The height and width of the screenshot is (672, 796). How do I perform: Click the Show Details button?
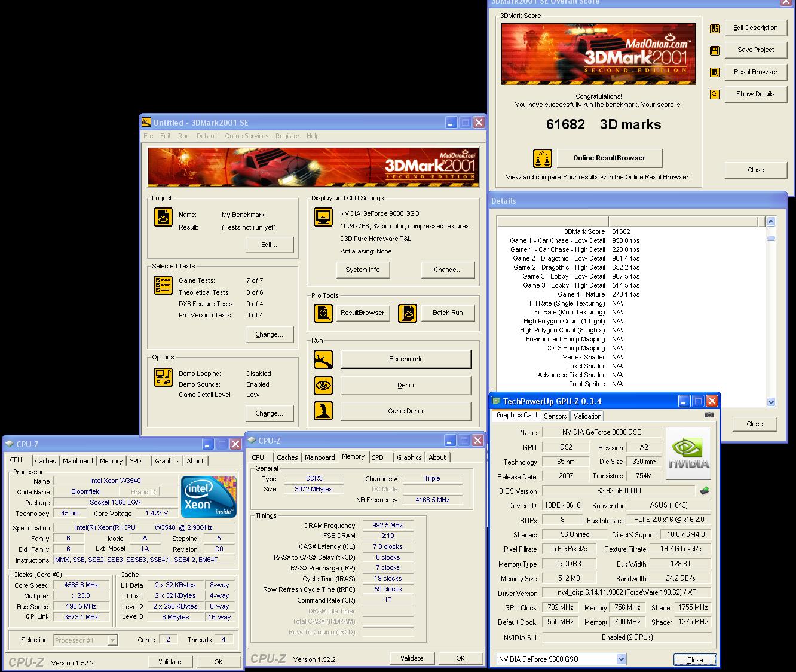click(756, 94)
